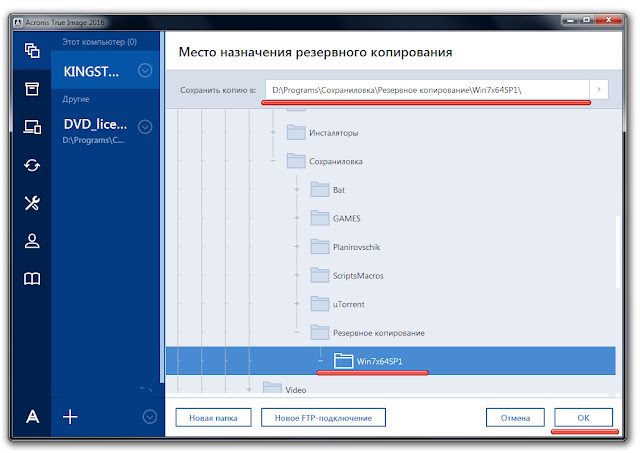Viewport: 640px width, 453px height.
Task: Click the arrow beside the path field
Action: [x=599, y=90]
